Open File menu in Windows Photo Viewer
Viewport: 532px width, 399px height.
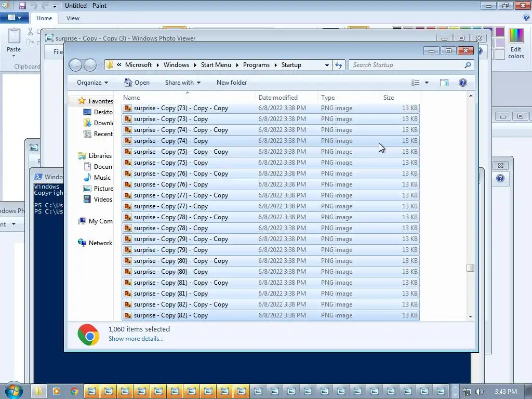(x=58, y=51)
